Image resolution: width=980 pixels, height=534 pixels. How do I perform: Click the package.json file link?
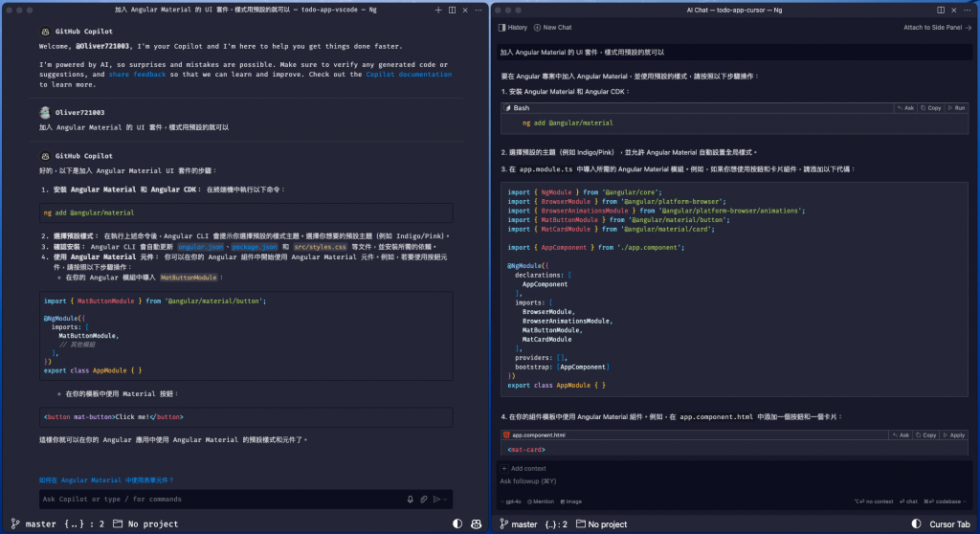[255, 247]
